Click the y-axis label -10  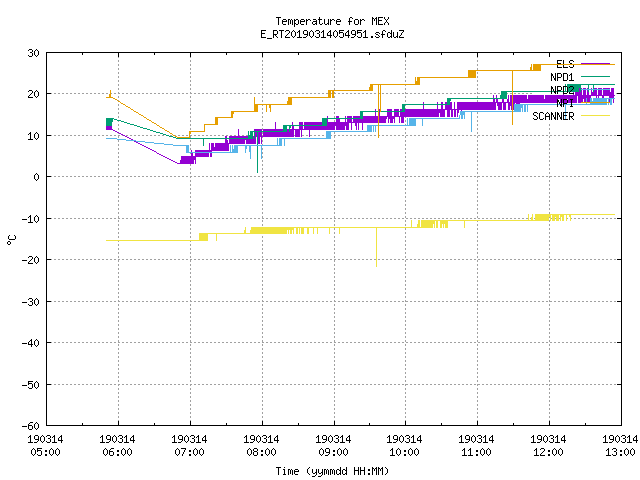pyautogui.click(x=31, y=219)
